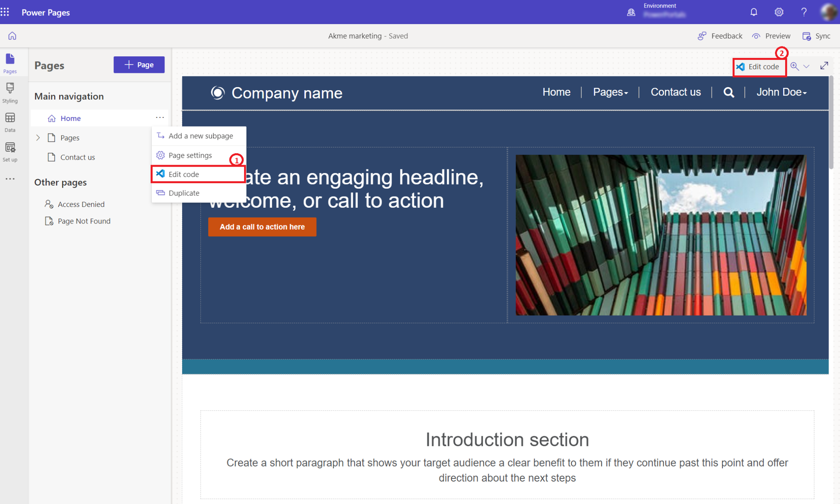Click Add a new subpage option

point(201,136)
